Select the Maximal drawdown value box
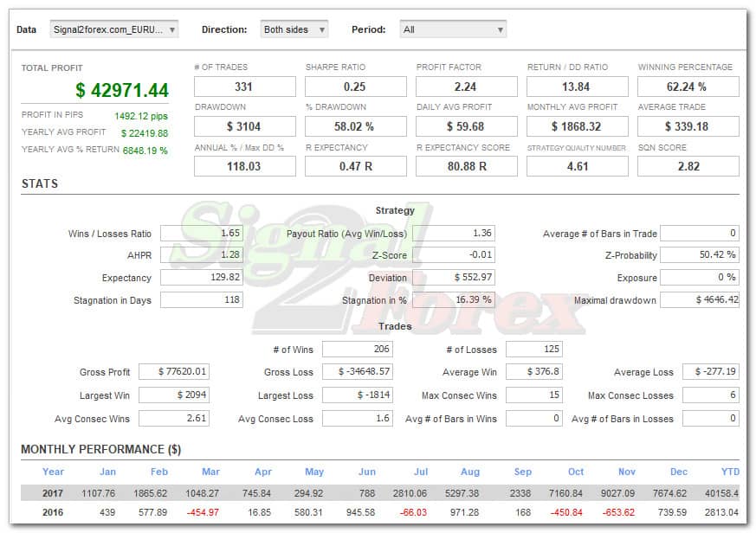 [x=699, y=300]
